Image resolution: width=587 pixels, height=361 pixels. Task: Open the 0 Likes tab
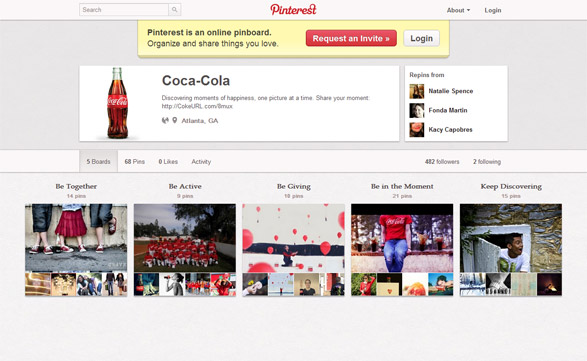(168, 161)
